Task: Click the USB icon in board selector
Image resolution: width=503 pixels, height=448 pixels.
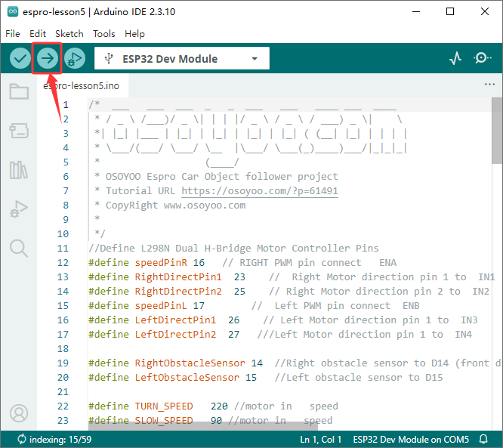Action: 109,58
